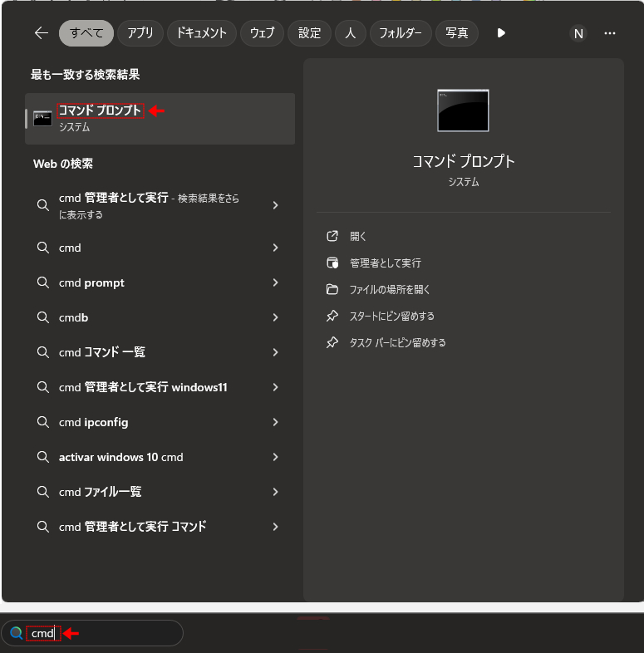Click the Command Prompt icon in best match
Screen dimensions: 644x653
[42, 119]
